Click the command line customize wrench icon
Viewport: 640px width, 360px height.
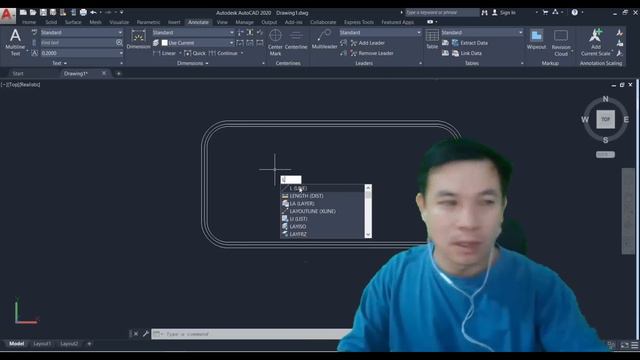point(146,334)
